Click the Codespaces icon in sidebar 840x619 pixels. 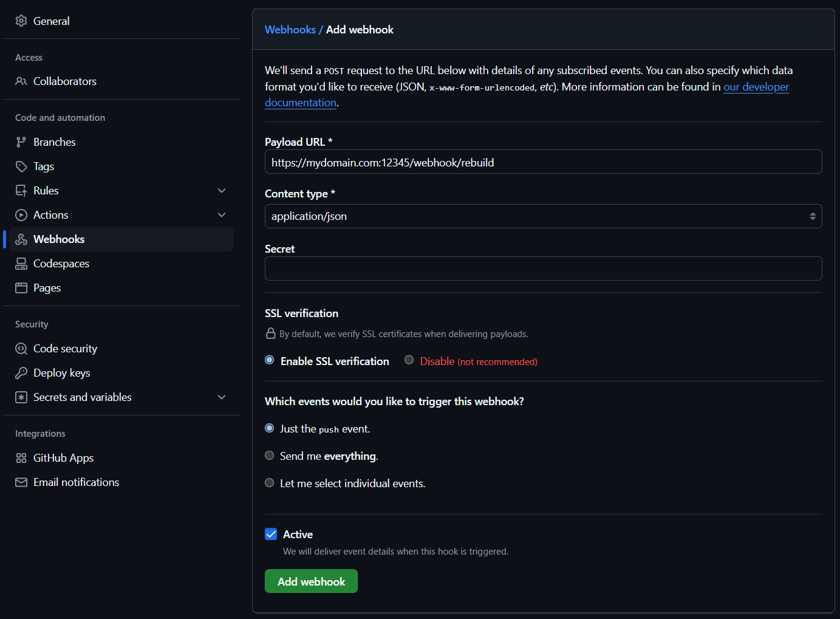point(21,264)
